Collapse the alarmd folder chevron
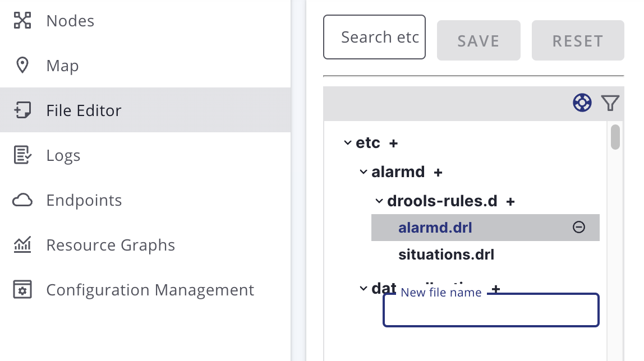644x361 pixels. [364, 172]
